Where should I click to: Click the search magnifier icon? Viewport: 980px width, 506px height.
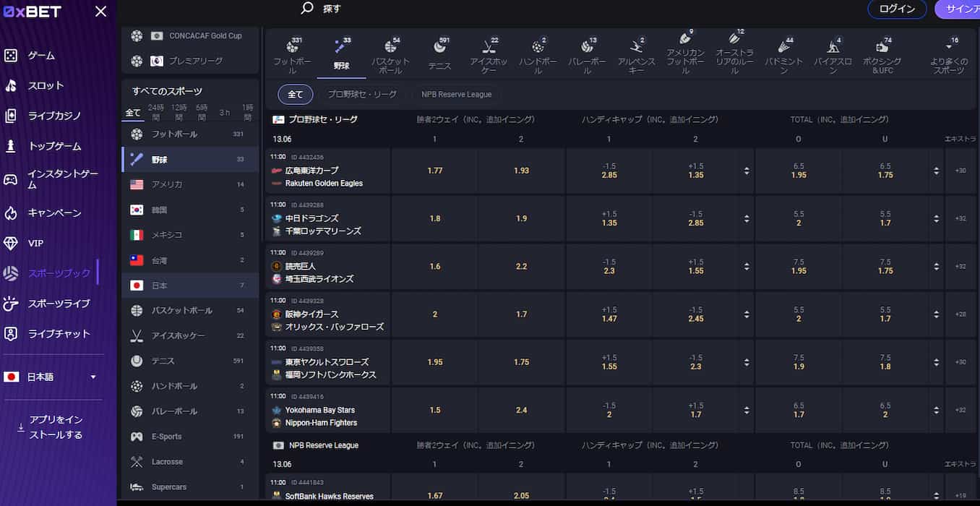[x=307, y=8]
